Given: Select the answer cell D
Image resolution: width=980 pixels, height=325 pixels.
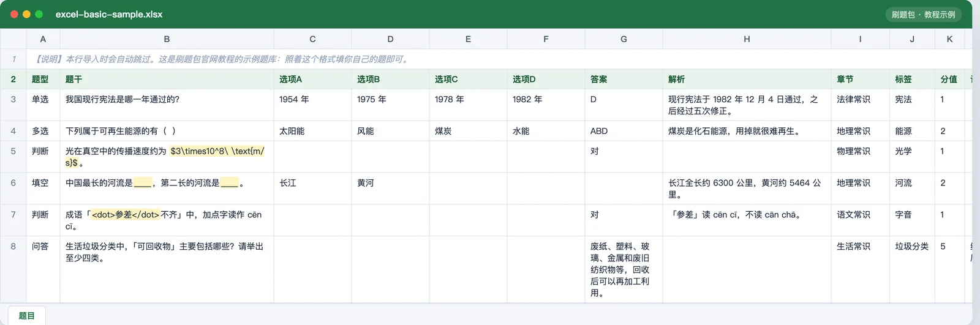Looking at the screenshot, I should (x=624, y=105).
